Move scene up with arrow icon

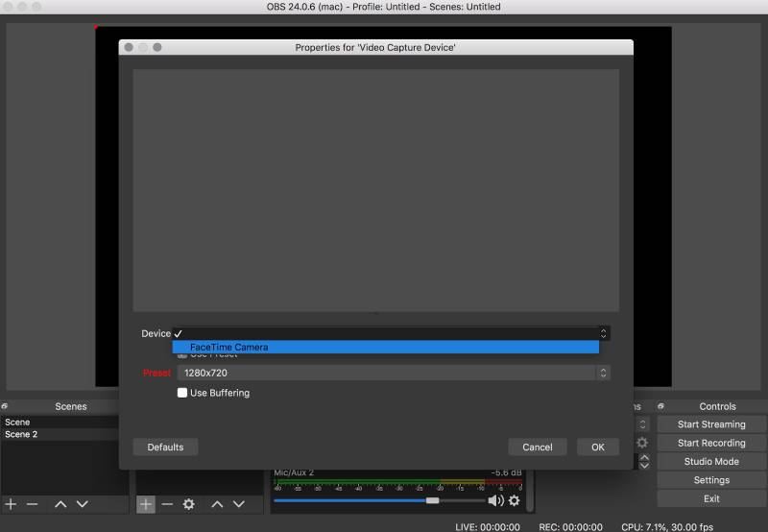click(60, 503)
